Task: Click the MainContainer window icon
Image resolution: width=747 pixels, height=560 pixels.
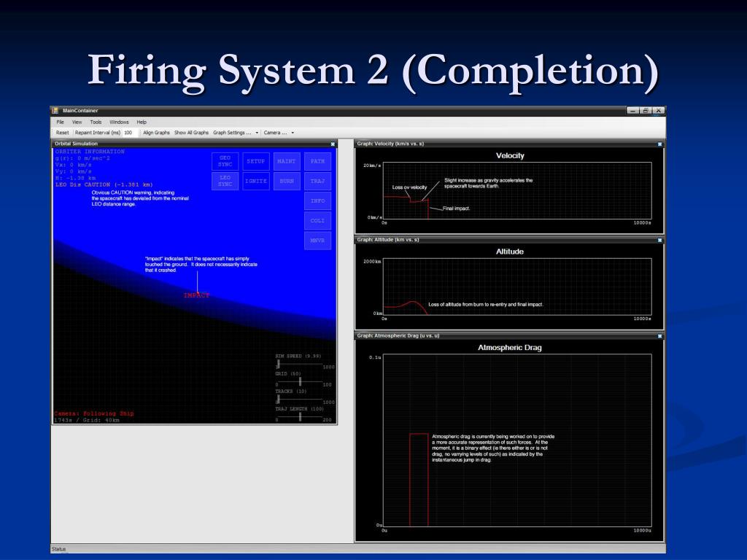Action: (55, 111)
